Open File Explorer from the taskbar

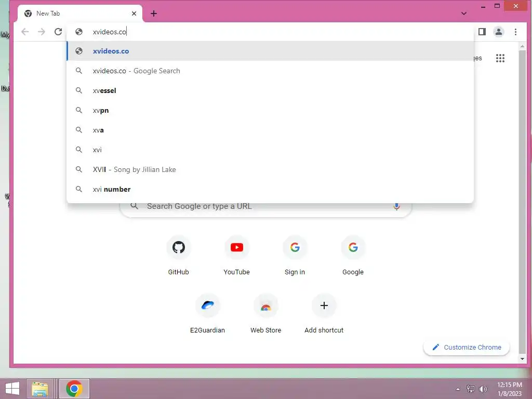(39, 389)
